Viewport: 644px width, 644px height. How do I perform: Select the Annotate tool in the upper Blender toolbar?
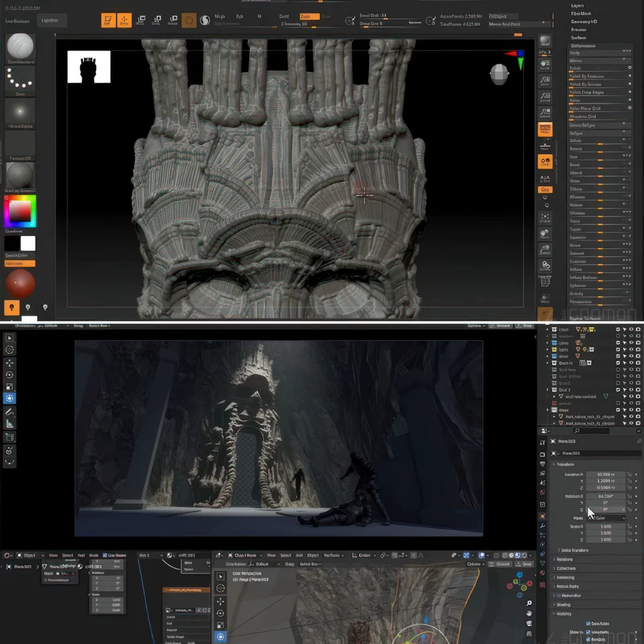coord(9,411)
